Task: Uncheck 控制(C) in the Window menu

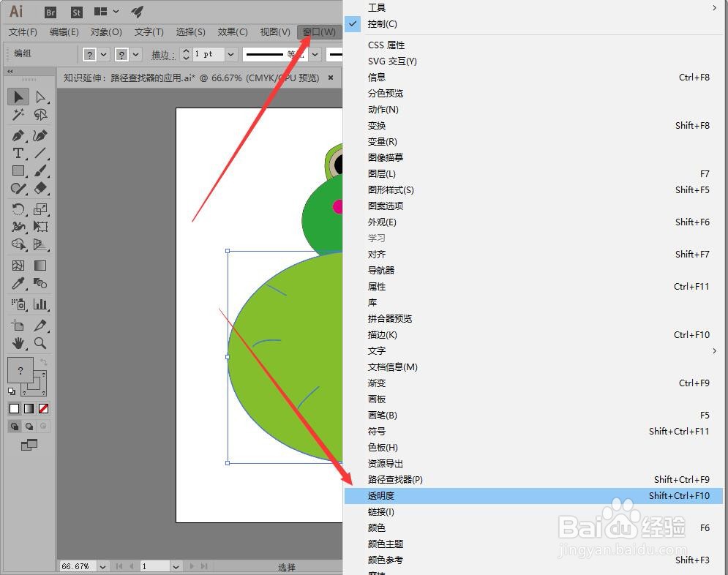Action: click(x=383, y=23)
